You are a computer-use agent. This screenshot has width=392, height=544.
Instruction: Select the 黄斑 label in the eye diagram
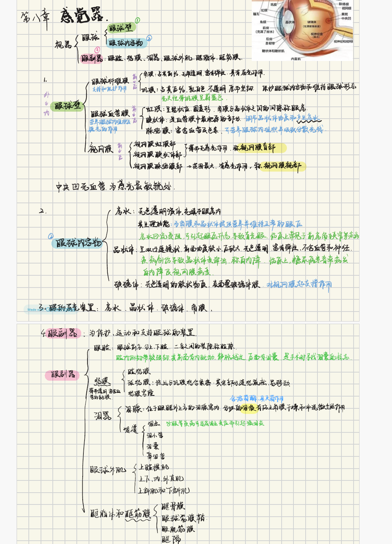[x=344, y=14]
